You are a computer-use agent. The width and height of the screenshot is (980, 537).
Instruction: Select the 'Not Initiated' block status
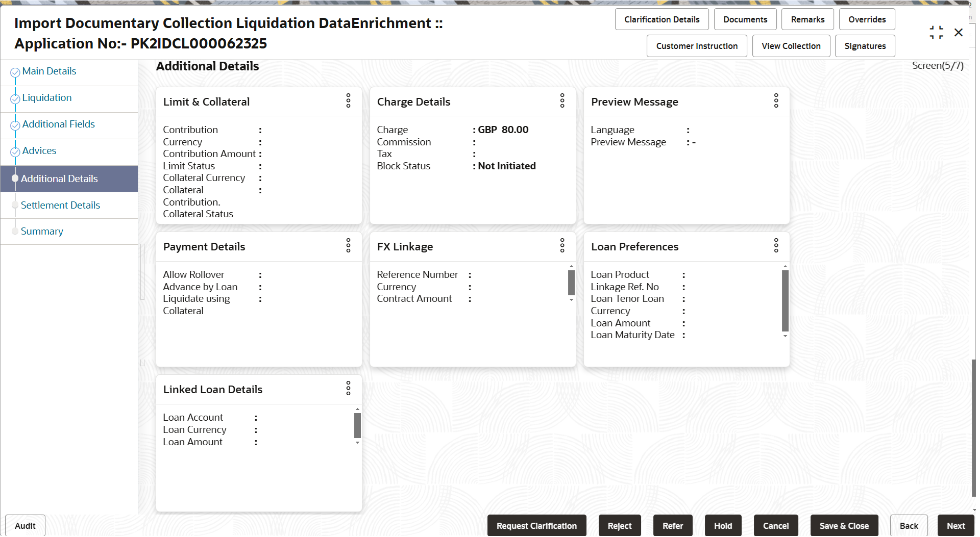coord(506,166)
